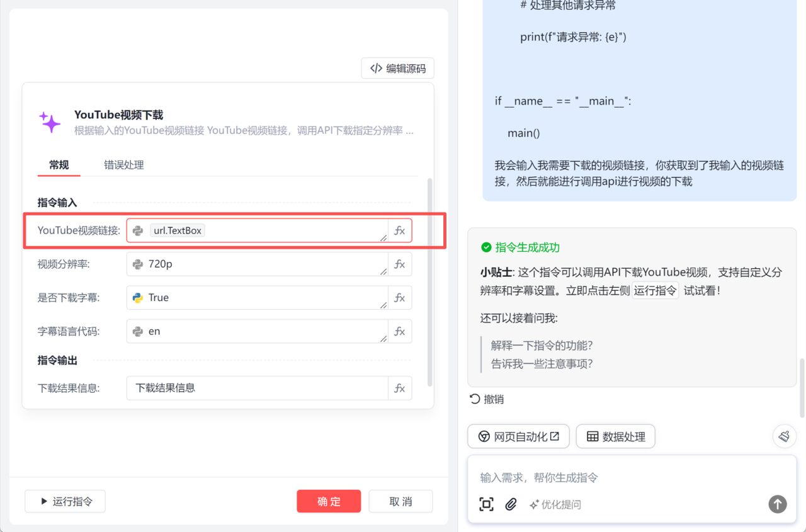Click fx icon for YouTube视频链接 row

[400, 230]
